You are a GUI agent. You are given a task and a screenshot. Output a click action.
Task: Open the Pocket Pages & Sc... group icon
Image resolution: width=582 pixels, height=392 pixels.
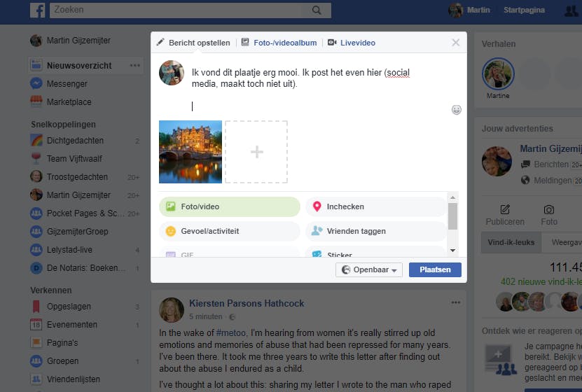point(36,213)
